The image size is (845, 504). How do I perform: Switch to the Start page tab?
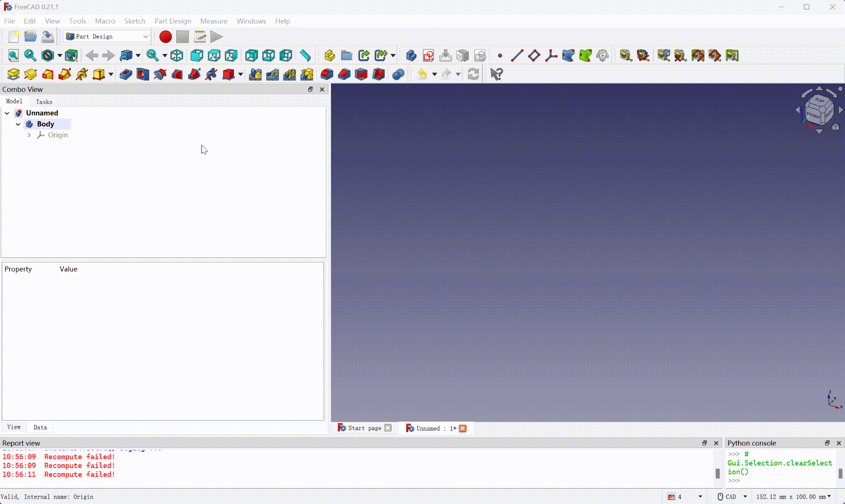[364, 428]
